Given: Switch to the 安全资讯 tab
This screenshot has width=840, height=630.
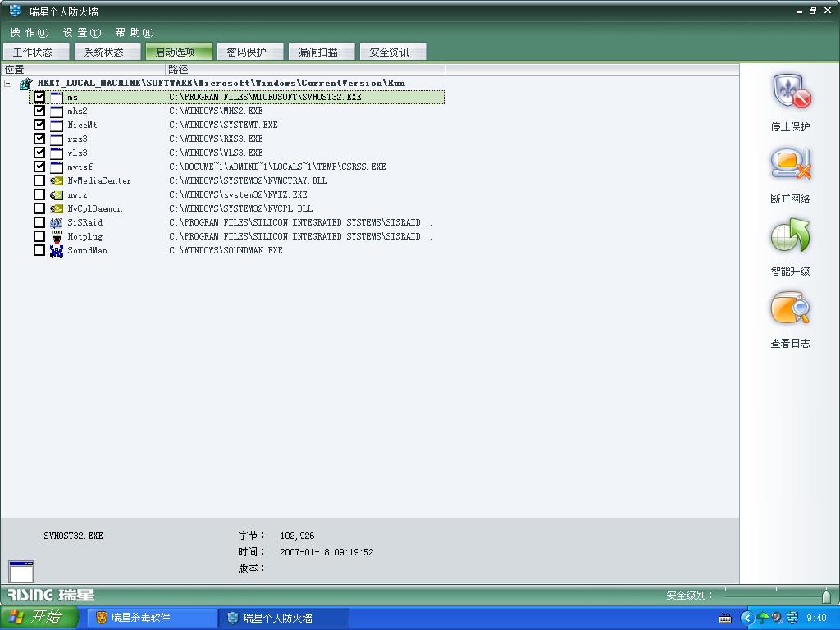Looking at the screenshot, I should (393, 52).
